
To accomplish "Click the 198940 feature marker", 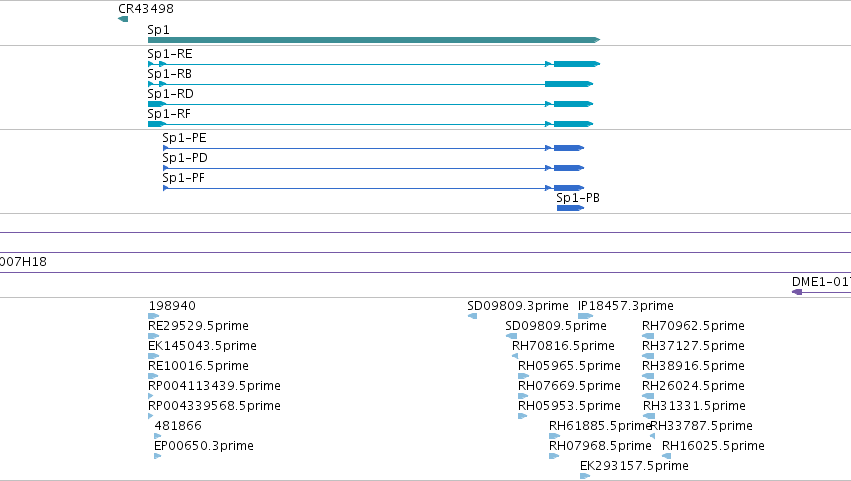I will [154, 316].
